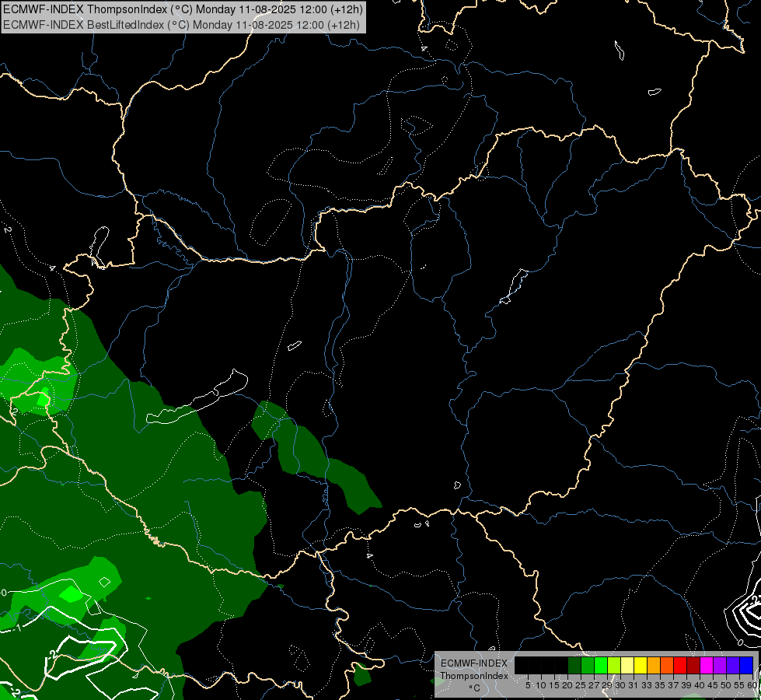
Task: Click the legend tick value 40
Action: 700,685
